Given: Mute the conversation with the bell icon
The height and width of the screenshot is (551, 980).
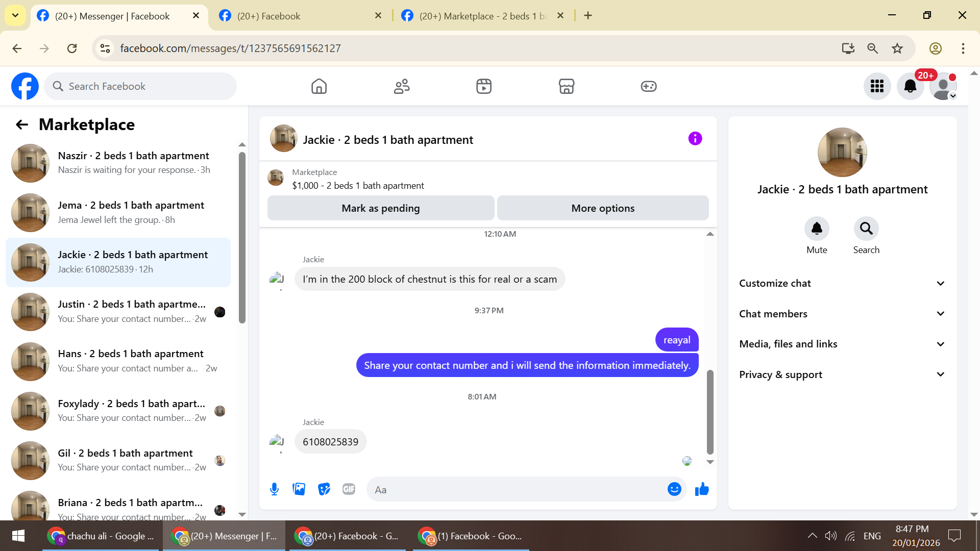Looking at the screenshot, I should pyautogui.click(x=817, y=229).
